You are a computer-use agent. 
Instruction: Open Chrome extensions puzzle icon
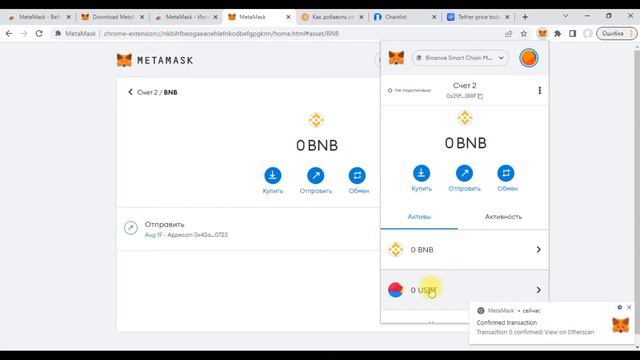coord(557,33)
